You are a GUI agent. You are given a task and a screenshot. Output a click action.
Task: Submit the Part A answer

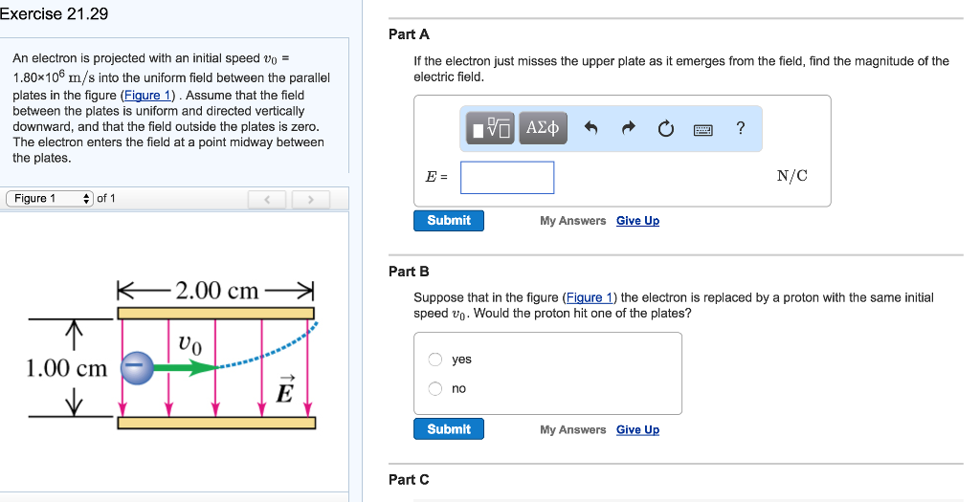[x=449, y=221]
